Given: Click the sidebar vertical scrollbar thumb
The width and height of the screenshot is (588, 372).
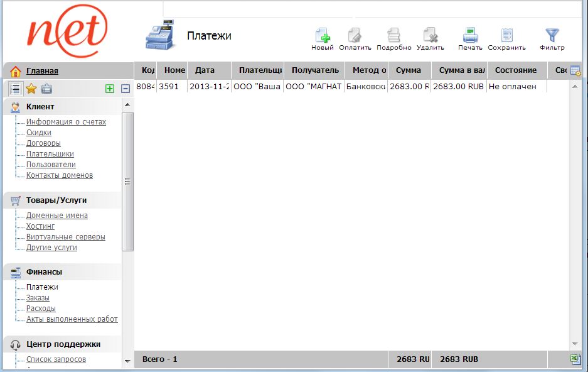Looking at the screenshot, I should pos(128,181).
